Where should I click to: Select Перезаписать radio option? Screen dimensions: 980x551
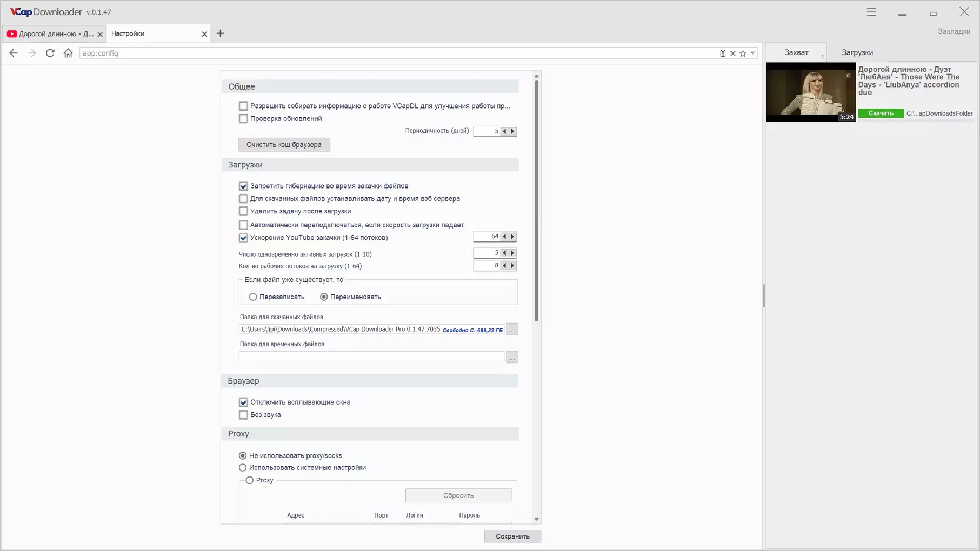(x=253, y=297)
